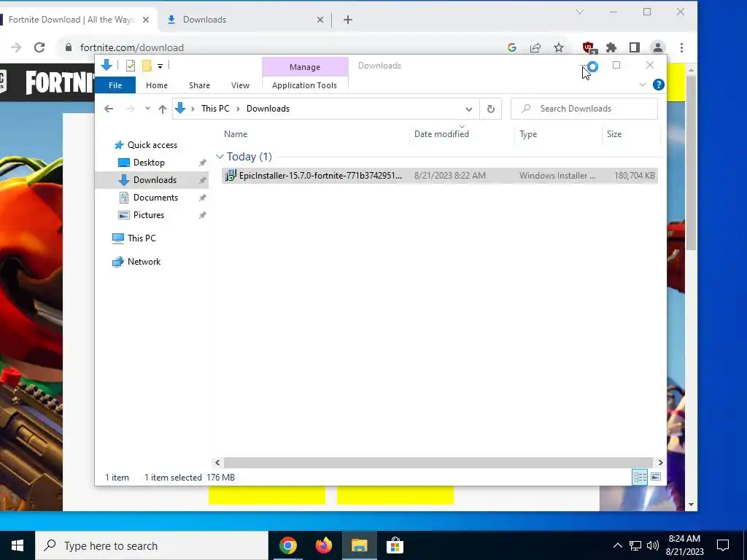This screenshot has height=560, width=747.
Task: Open the Chrome three-dot menu
Action: click(682, 47)
